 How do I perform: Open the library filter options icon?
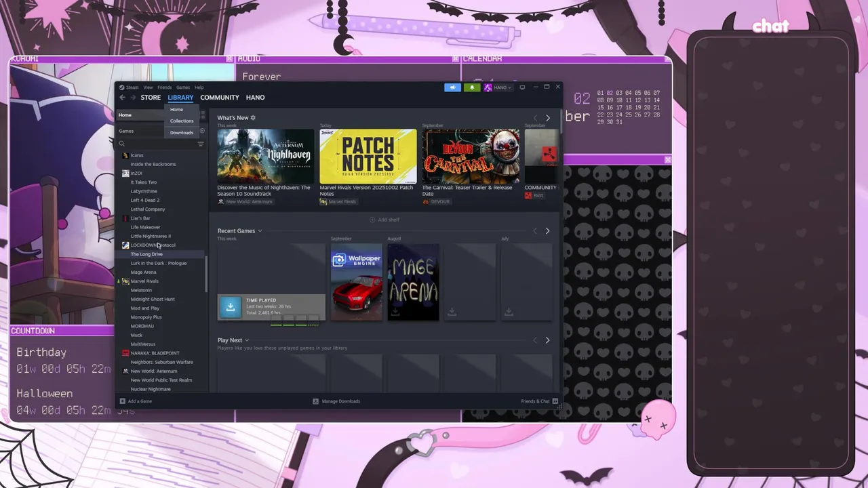tap(200, 144)
